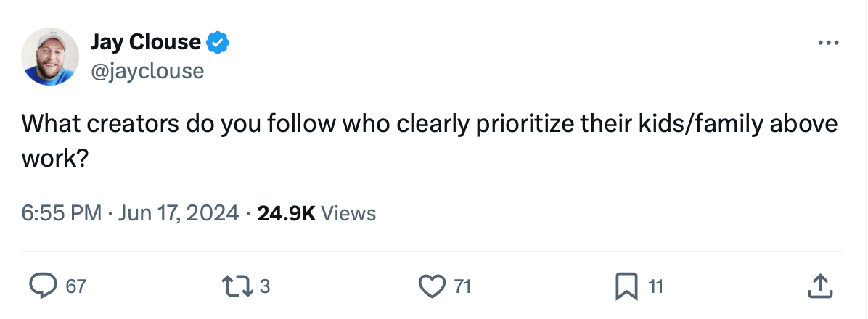868x319 pixels.
Task: Click the Jay Clouse display name
Action: tap(145, 43)
